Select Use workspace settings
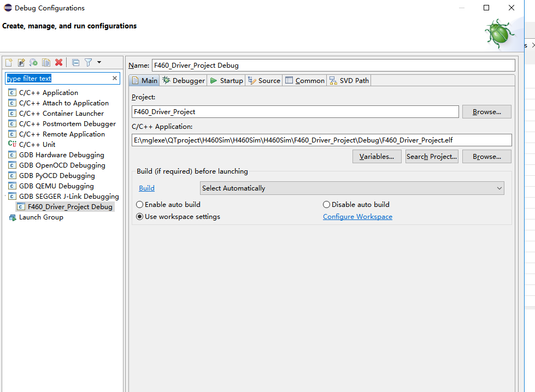 [x=140, y=217]
